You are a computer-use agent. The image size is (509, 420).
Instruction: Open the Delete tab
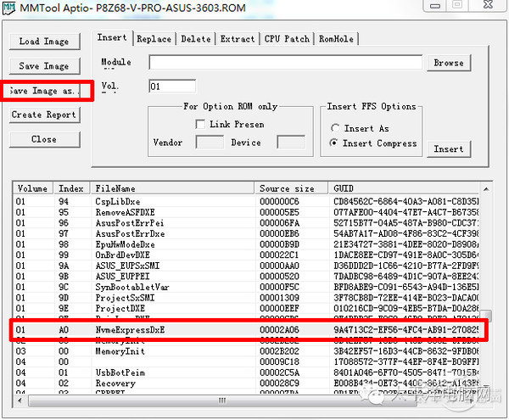point(195,39)
